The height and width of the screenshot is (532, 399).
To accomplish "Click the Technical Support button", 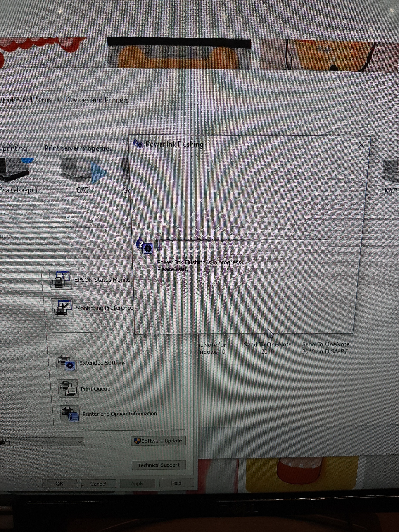I will click(159, 465).
